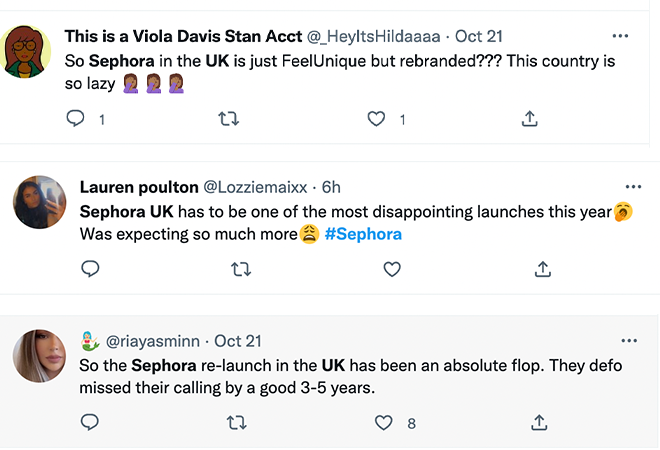Open the #Sephora hashtag link
Image resolution: width=660 pixels, height=450 pixels.
tap(363, 234)
